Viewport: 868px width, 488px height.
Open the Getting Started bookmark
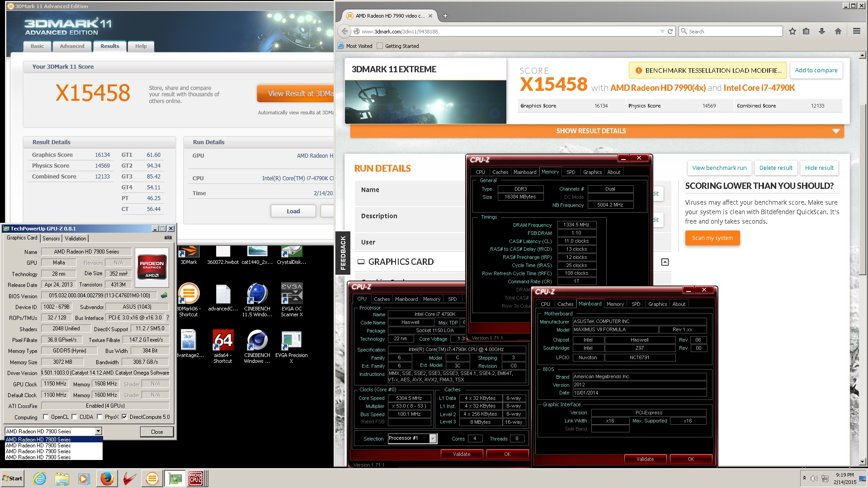[398, 46]
